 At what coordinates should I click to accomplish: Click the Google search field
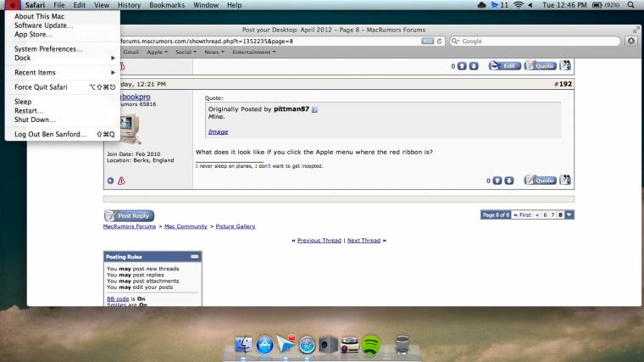point(535,41)
